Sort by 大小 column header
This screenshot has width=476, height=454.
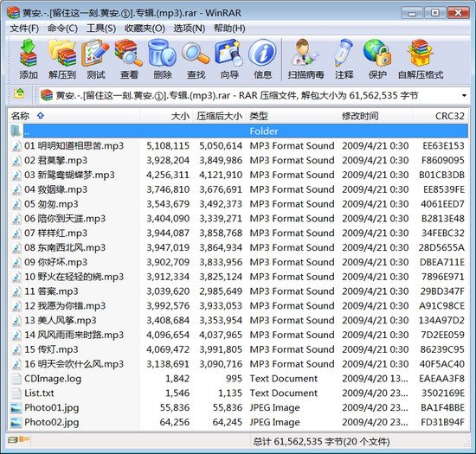click(166, 116)
